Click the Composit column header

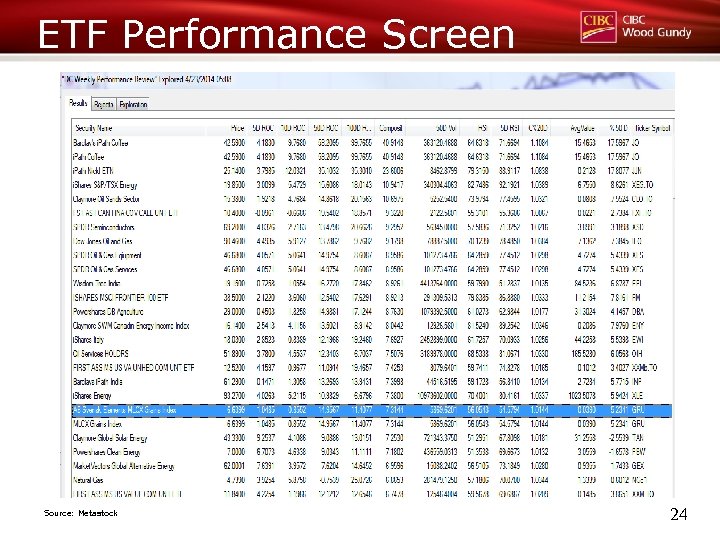click(390, 128)
